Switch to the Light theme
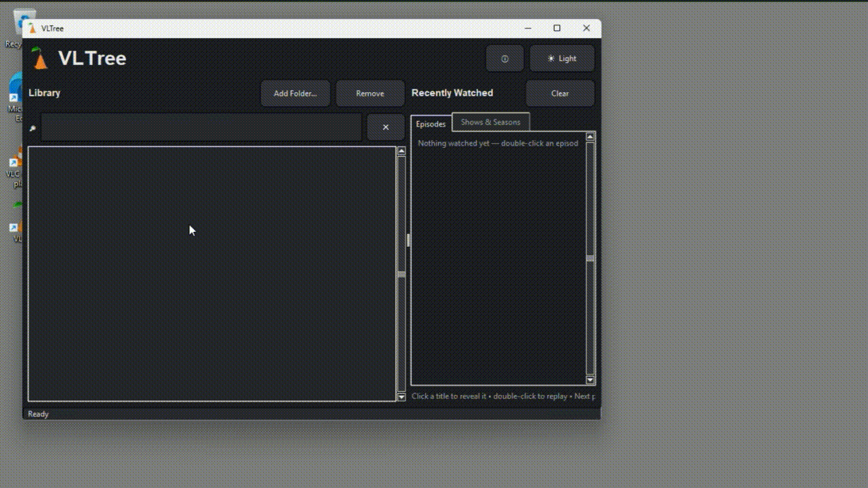 pyautogui.click(x=561, y=58)
